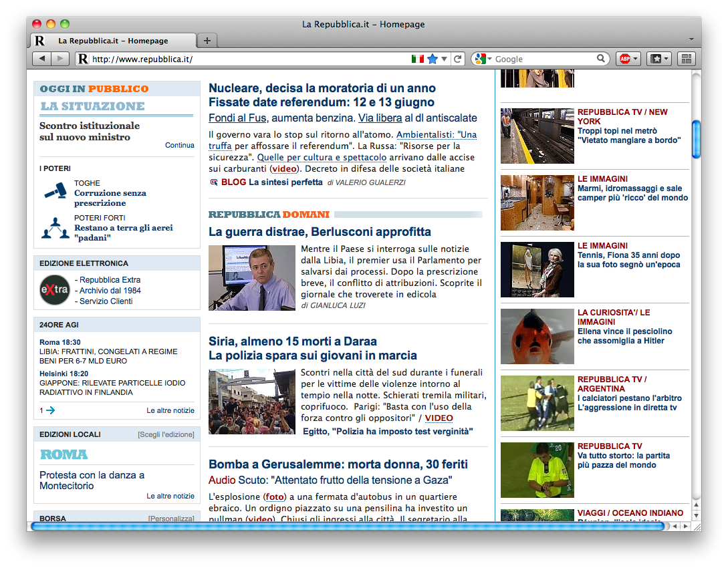Open the bookmarks toolbar button dropdown
The height and width of the screenshot is (568, 728).
click(x=660, y=59)
